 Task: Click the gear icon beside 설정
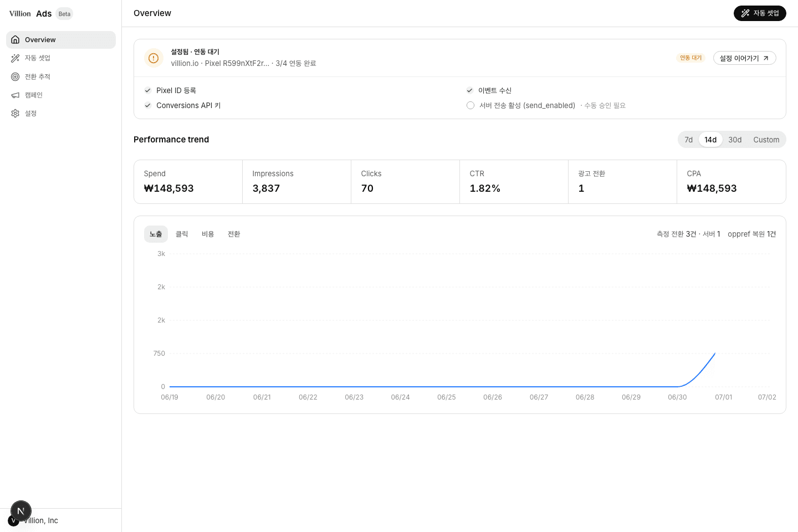(16, 114)
